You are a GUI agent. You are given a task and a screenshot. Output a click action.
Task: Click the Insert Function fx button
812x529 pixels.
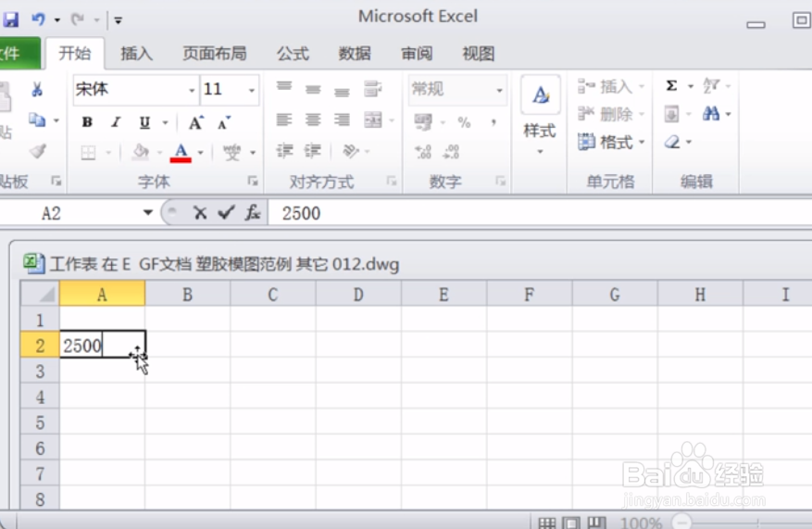(253, 212)
